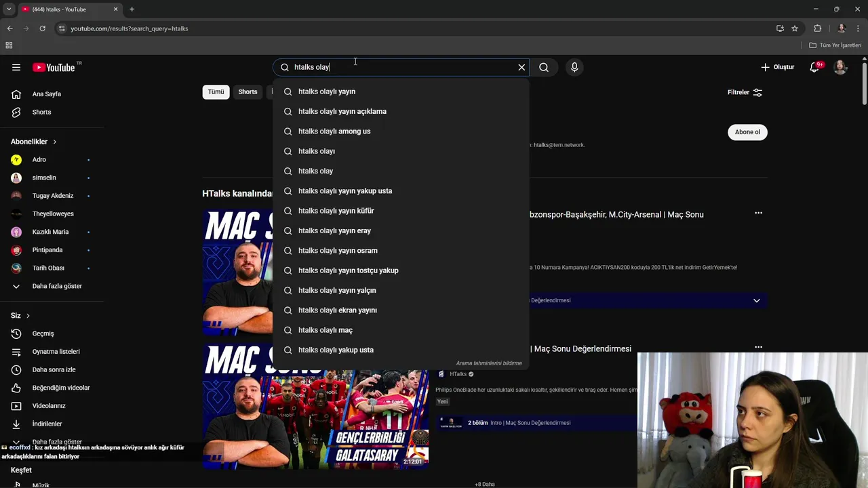The height and width of the screenshot is (488, 868).
Task: Expand the Siz section
Action: [20, 316]
